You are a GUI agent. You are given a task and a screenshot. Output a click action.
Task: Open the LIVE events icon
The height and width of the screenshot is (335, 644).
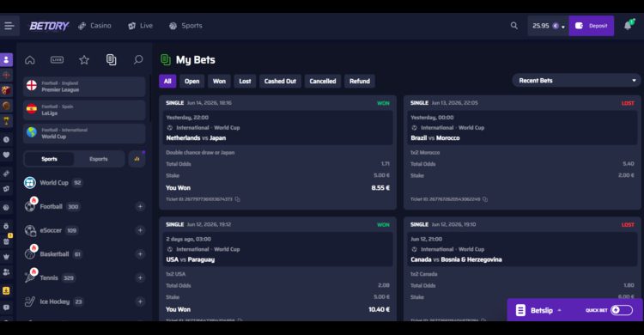[x=57, y=60]
